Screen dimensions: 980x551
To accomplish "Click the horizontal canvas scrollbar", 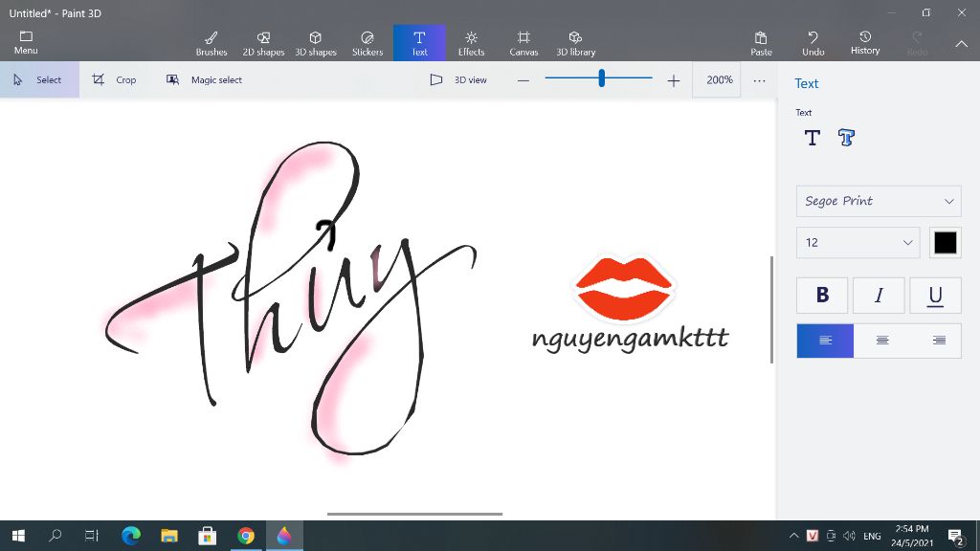I will point(414,514).
